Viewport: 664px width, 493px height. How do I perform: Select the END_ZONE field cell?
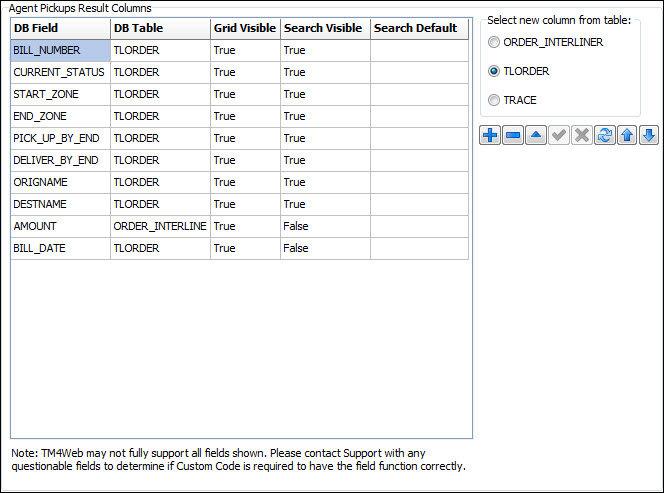[60, 116]
